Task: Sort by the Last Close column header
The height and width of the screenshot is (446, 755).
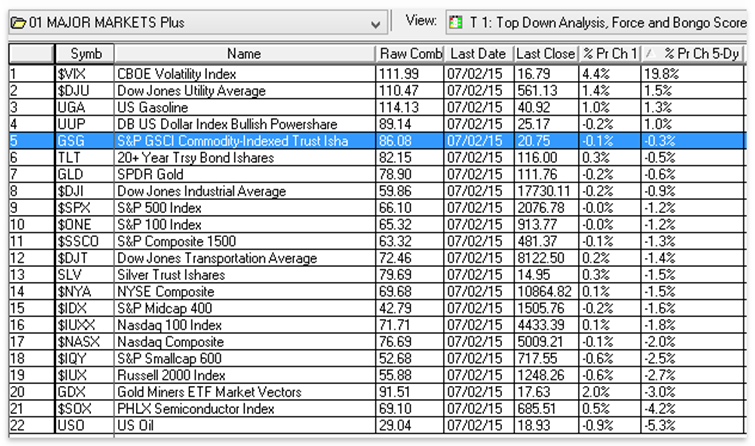Action: tap(546, 53)
